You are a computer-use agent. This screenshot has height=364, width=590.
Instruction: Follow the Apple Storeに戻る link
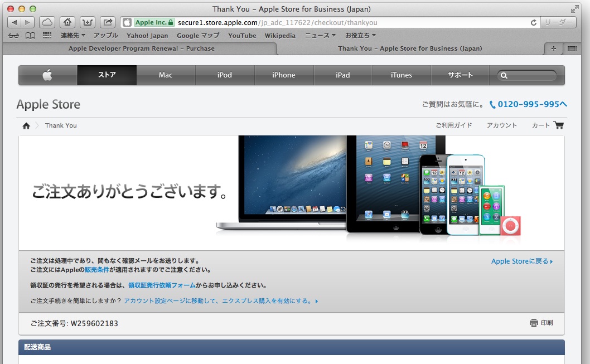521,261
